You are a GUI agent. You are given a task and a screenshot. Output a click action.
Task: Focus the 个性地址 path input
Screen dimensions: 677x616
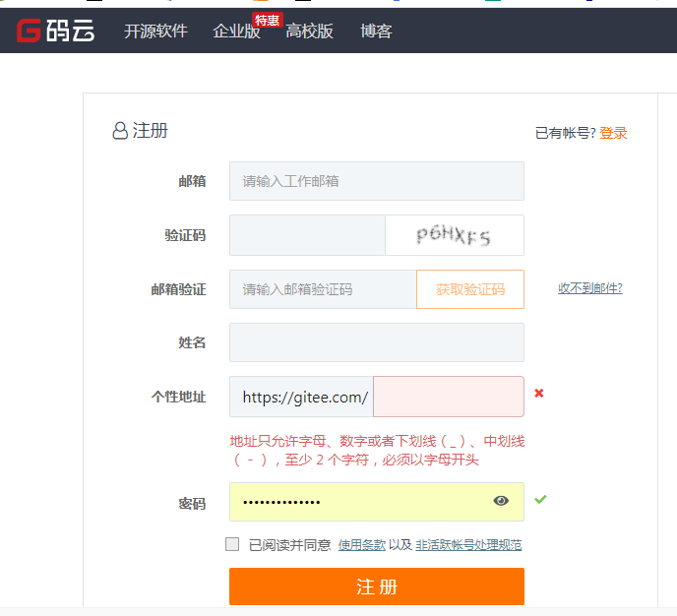(449, 397)
